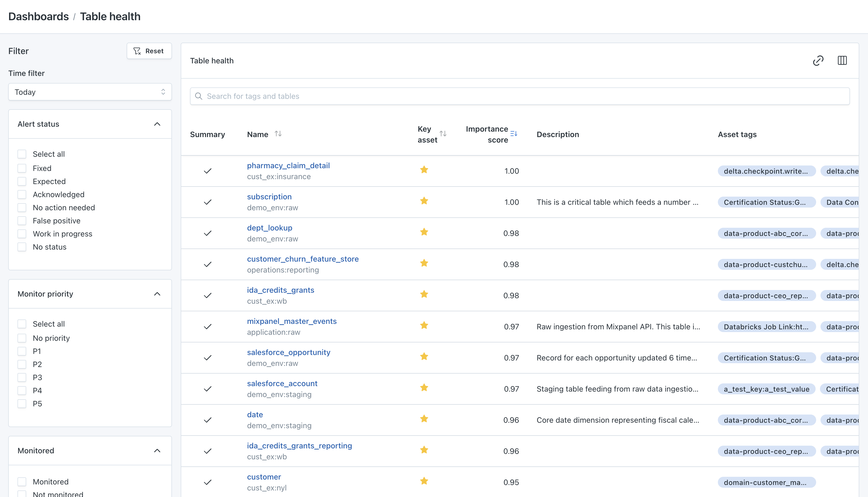The height and width of the screenshot is (497, 868).
Task: Open the Today time filter dropdown
Action: click(90, 92)
